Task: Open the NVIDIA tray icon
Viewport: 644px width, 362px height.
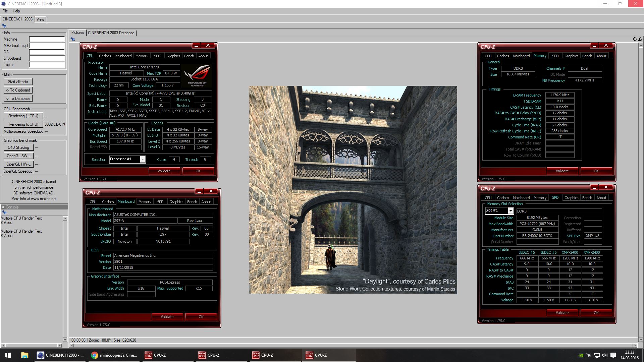Action: [581, 355]
